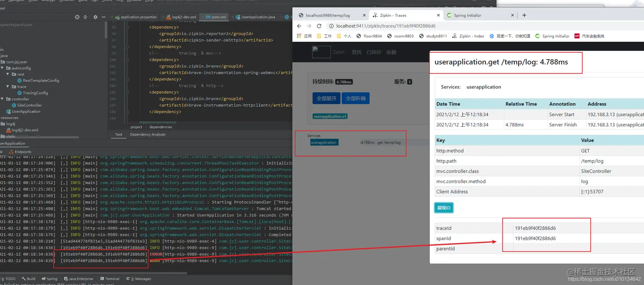The height and width of the screenshot is (285, 644).
Task: Open the Zipkin - Index bookmark
Action: pos(468,36)
